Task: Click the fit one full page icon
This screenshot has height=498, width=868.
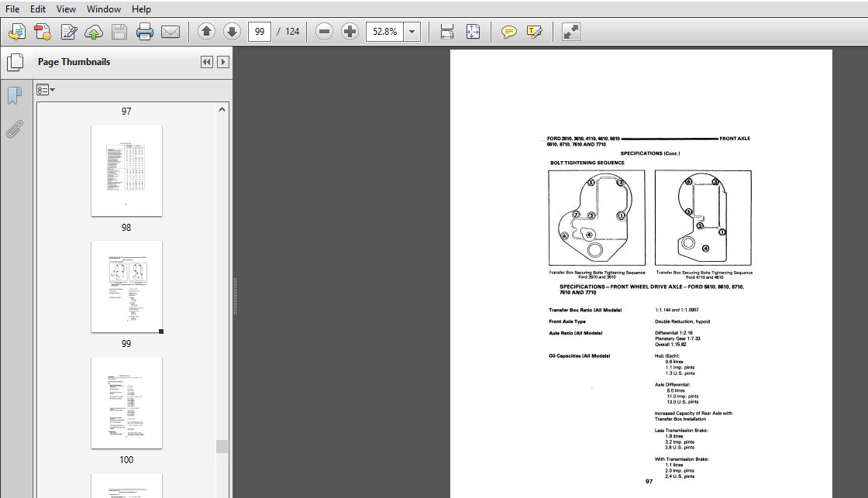Action: click(x=473, y=32)
